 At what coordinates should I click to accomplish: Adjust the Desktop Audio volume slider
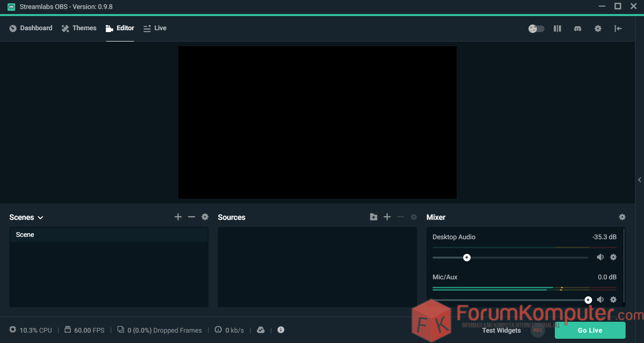(510, 258)
